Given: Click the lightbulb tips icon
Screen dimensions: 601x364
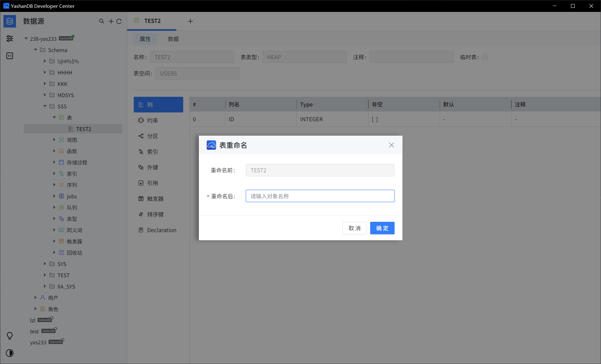Looking at the screenshot, I should tap(10, 336).
